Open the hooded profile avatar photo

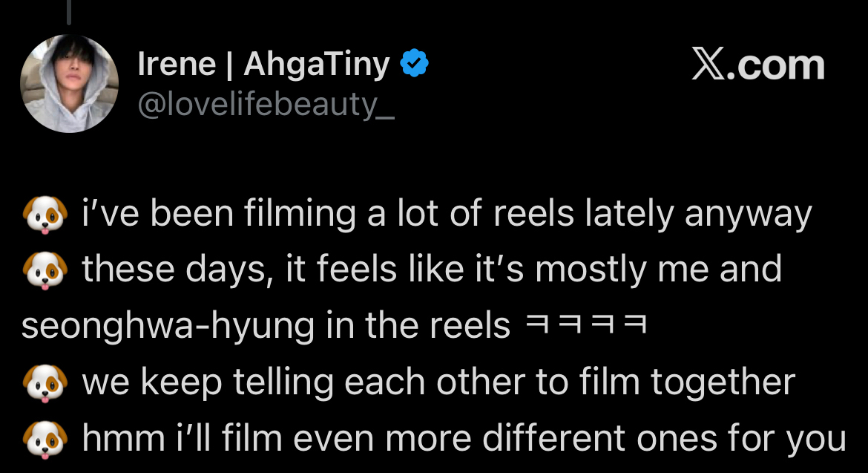[69, 83]
